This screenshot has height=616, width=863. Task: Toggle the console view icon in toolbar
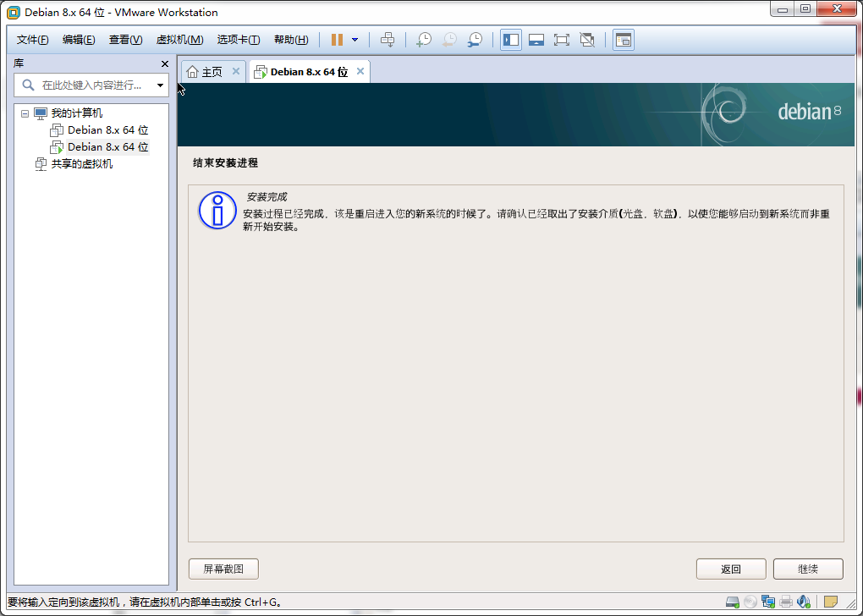point(623,40)
